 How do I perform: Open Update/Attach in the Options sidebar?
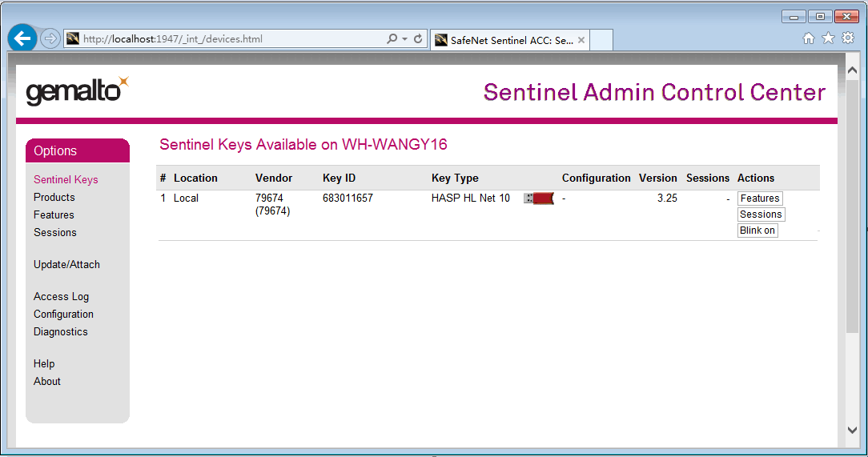66,264
